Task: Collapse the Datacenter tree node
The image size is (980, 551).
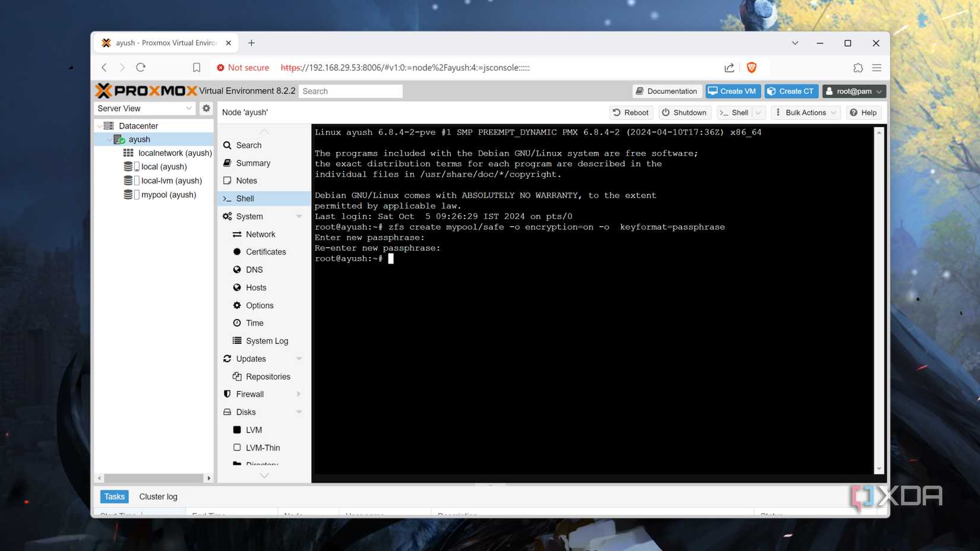Action: [x=100, y=125]
